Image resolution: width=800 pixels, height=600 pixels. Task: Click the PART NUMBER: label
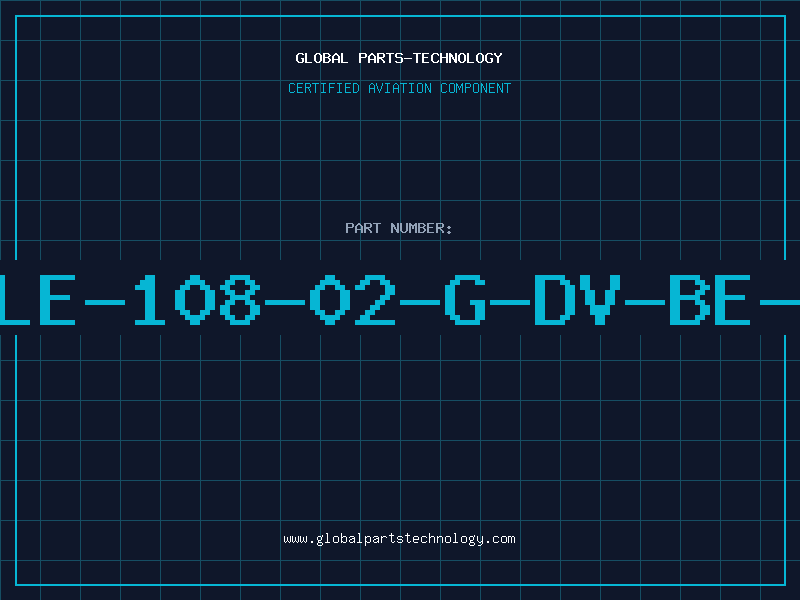(x=398, y=228)
